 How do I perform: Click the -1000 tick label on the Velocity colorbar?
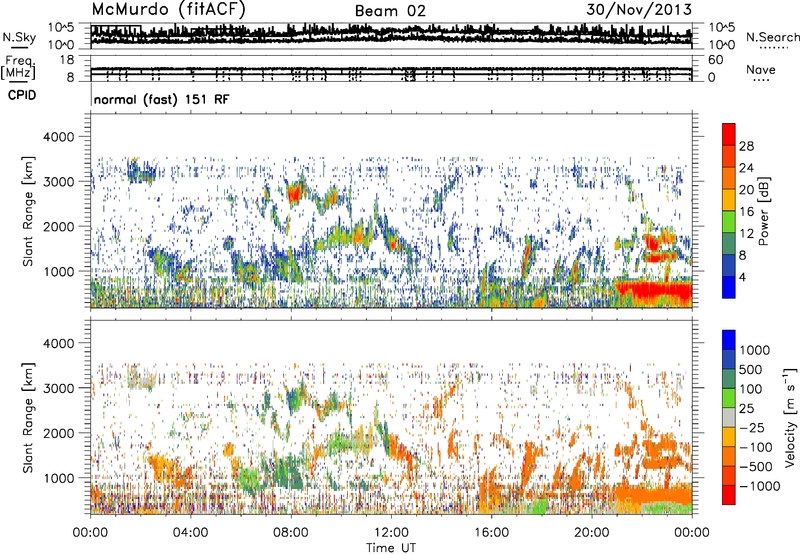coord(759,486)
